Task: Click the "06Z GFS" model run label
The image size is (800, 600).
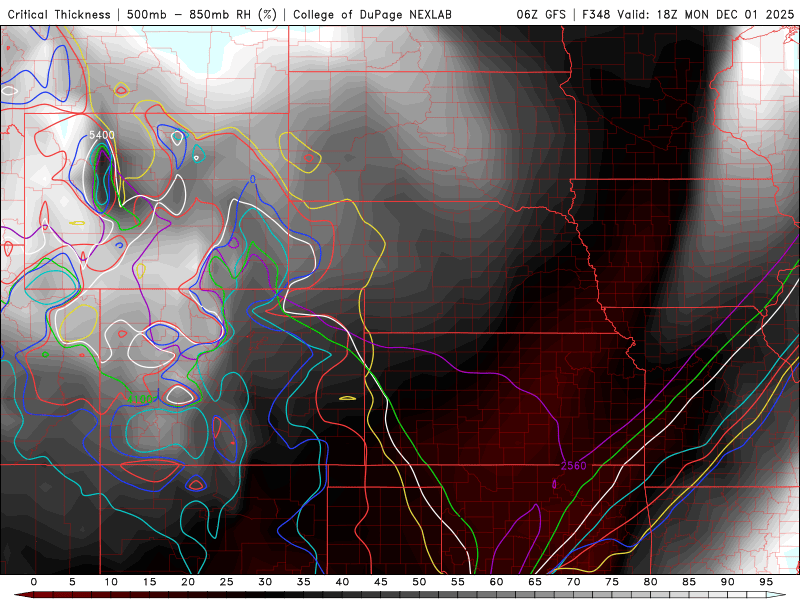Action: (x=541, y=14)
